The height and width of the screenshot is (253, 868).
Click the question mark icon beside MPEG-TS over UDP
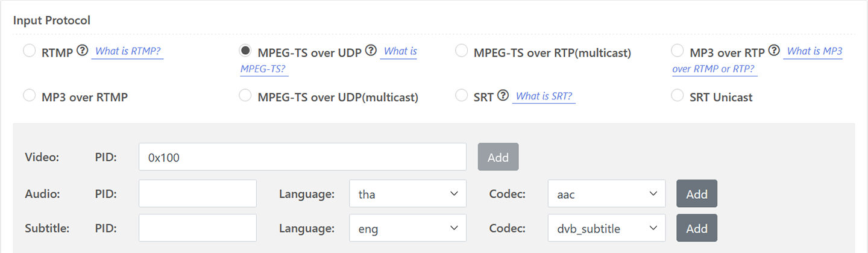click(x=371, y=51)
